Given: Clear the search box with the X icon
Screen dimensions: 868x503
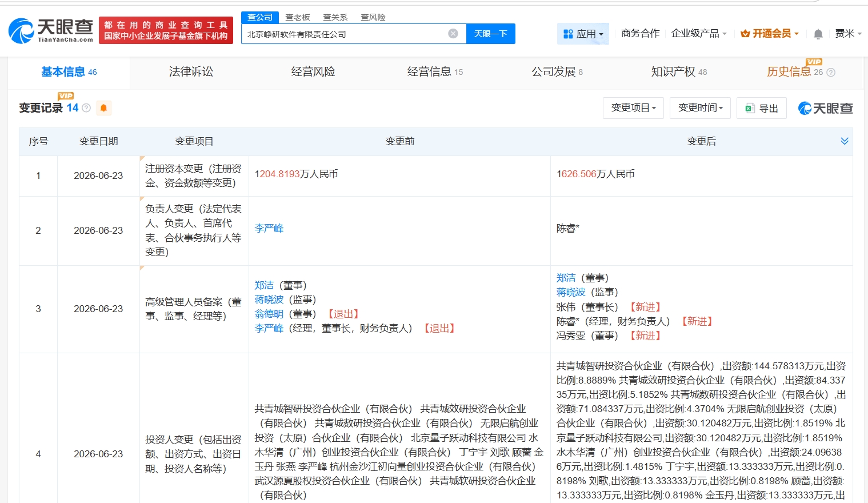Looking at the screenshot, I should coord(453,34).
